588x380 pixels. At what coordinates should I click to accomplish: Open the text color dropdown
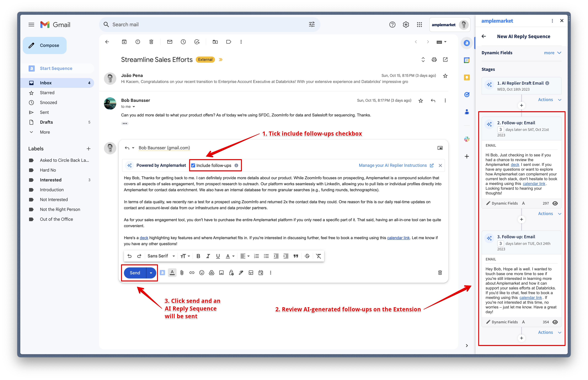pos(230,256)
